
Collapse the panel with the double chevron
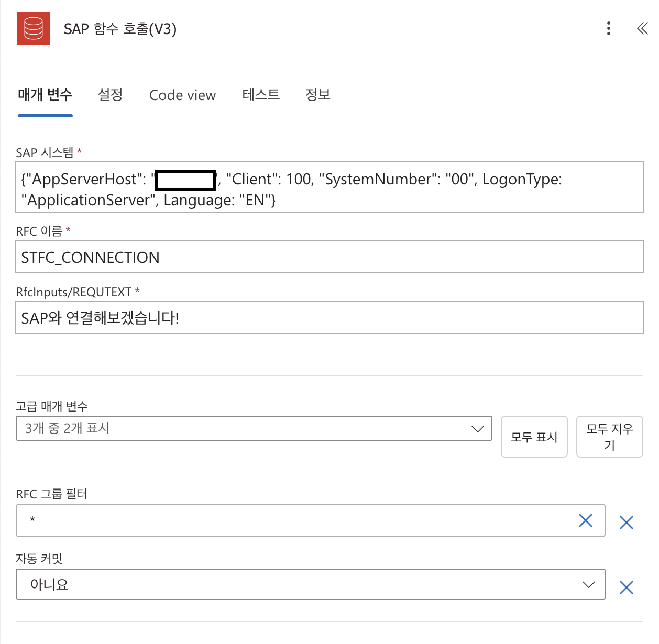[x=642, y=28]
